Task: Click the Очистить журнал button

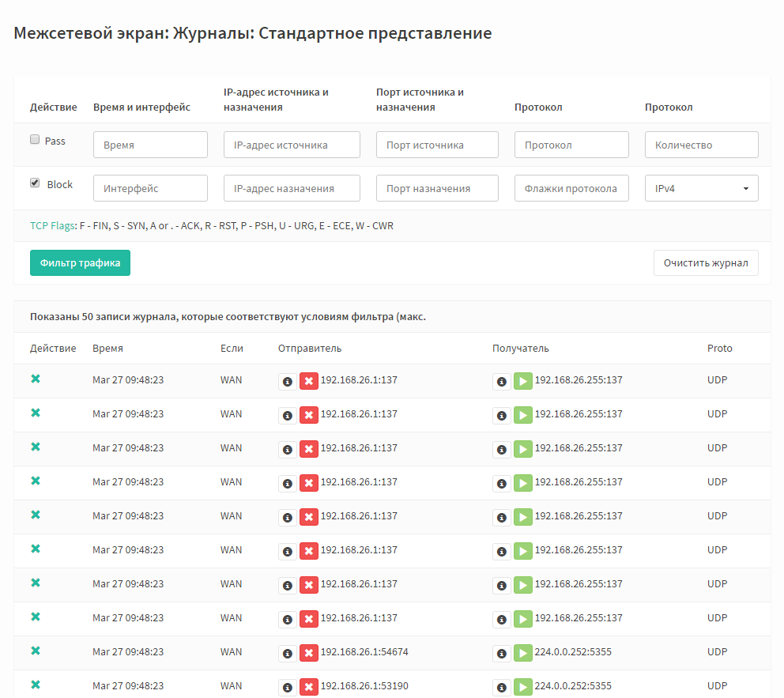Action: (706, 263)
